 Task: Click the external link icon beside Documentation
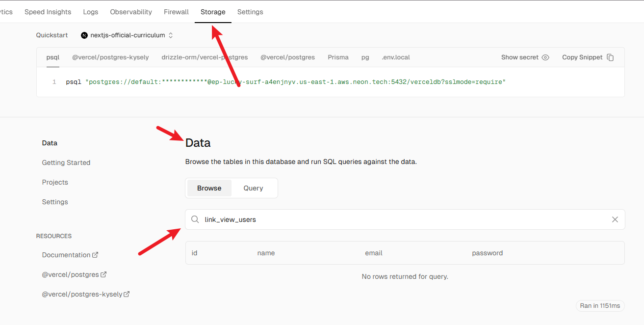[95, 255]
